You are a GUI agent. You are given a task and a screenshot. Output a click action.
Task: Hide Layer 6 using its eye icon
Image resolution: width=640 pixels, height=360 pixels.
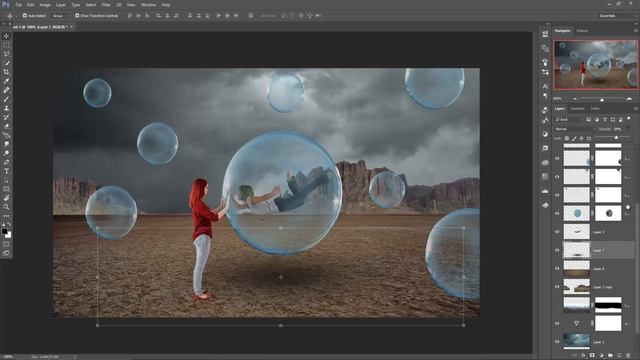[x=557, y=269]
